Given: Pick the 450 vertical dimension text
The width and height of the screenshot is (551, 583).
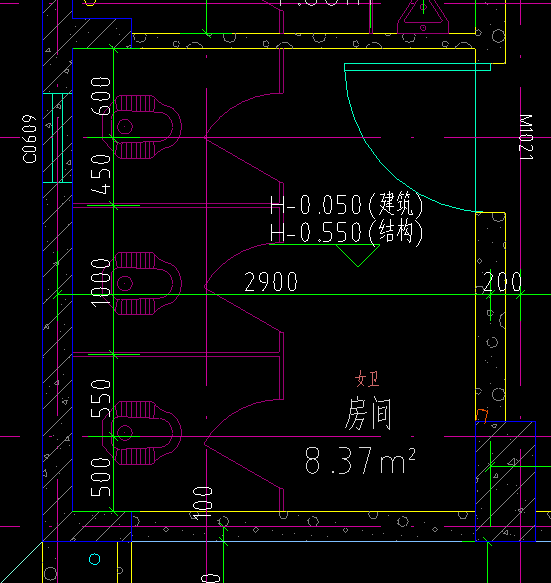Looking at the screenshot, I should [x=101, y=174].
